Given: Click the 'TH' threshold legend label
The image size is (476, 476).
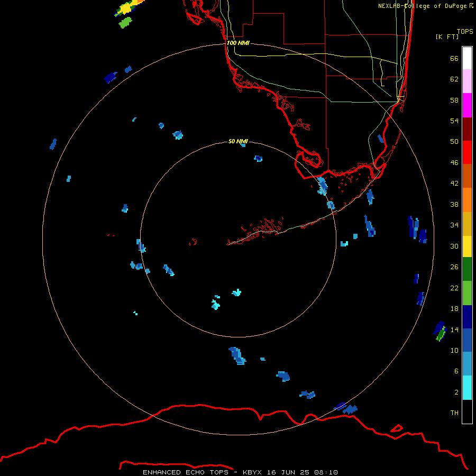Looking at the screenshot, I should click(454, 413).
